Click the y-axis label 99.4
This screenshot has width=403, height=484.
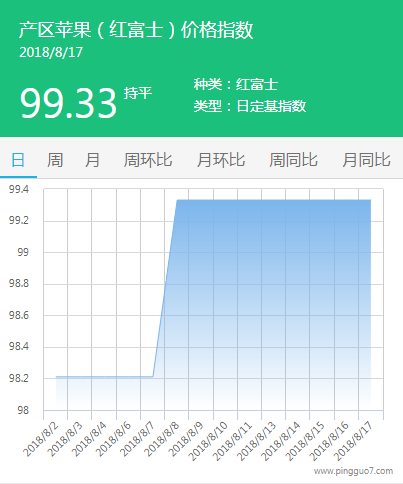click(x=19, y=189)
